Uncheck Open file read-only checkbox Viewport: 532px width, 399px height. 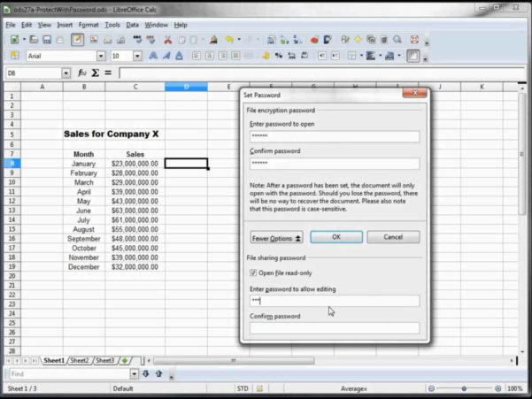254,272
